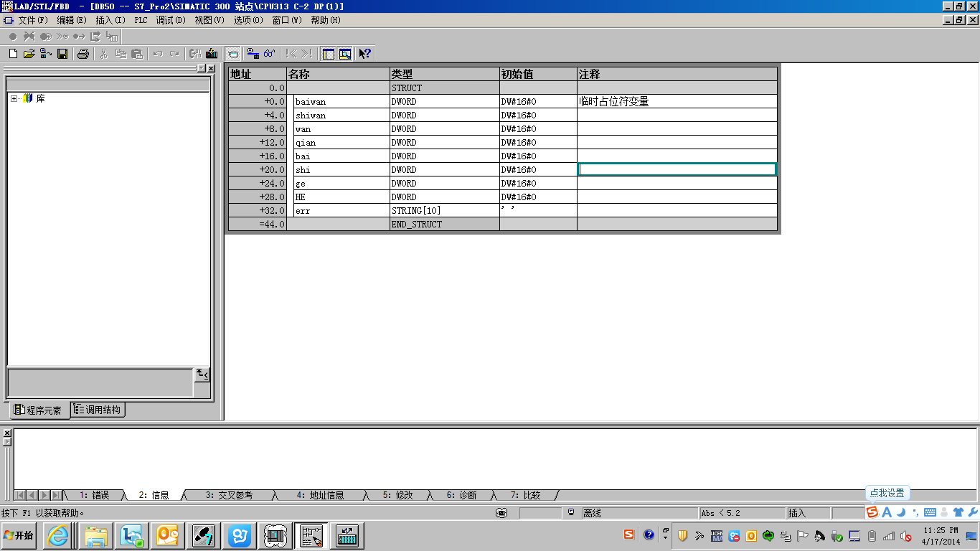Click the online connection network icon
The width and height of the screenshot is (980, 551).
[x=253, y=54]
